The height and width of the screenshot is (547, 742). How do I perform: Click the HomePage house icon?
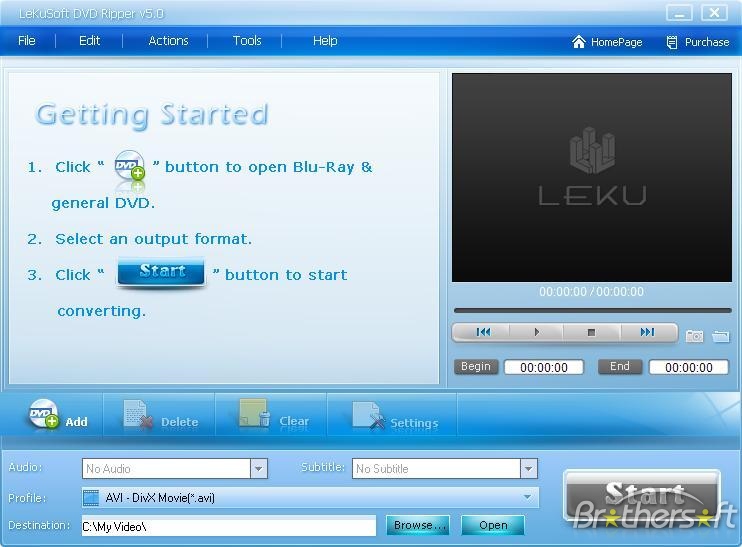pos(578,42)
